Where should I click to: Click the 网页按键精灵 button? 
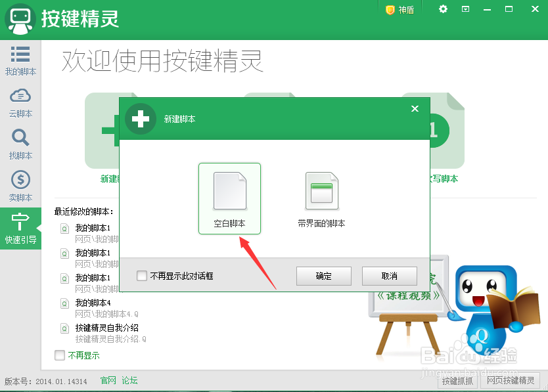511,380
